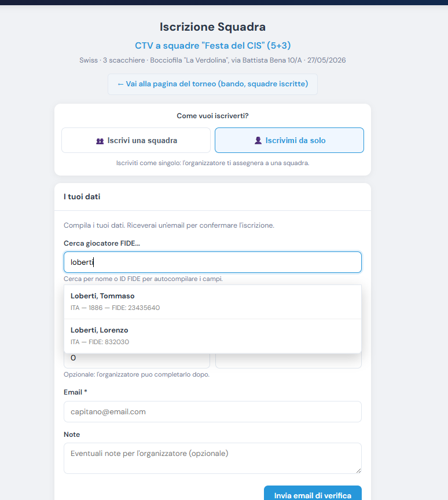Grab the Note textarea resize handle

[x=358, y=470]
